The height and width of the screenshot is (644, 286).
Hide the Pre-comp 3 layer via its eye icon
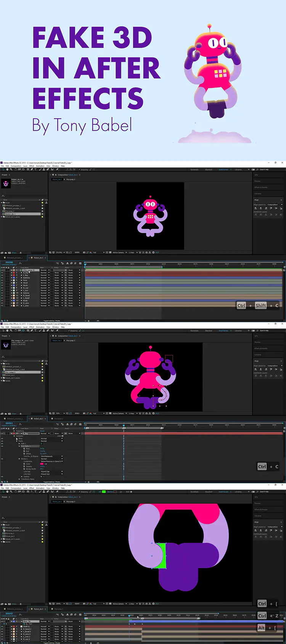(x=2, y=270)
